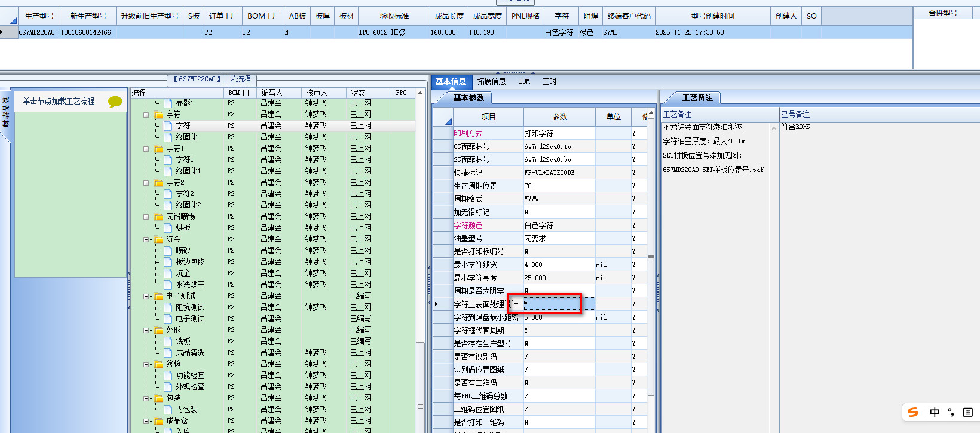
Task: Click the document icon beside 水洗烘干
Action: [168, 284]
